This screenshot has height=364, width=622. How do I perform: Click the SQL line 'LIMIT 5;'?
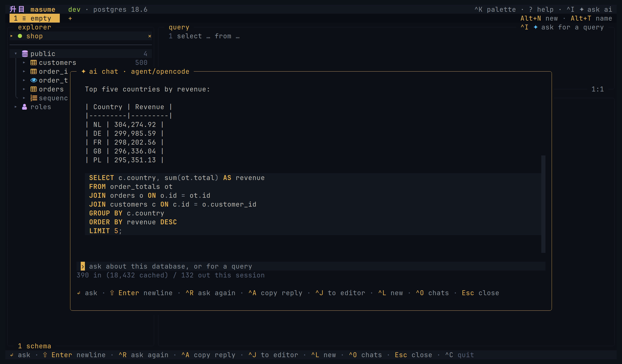pyautogui.click(x=105, y=231)
